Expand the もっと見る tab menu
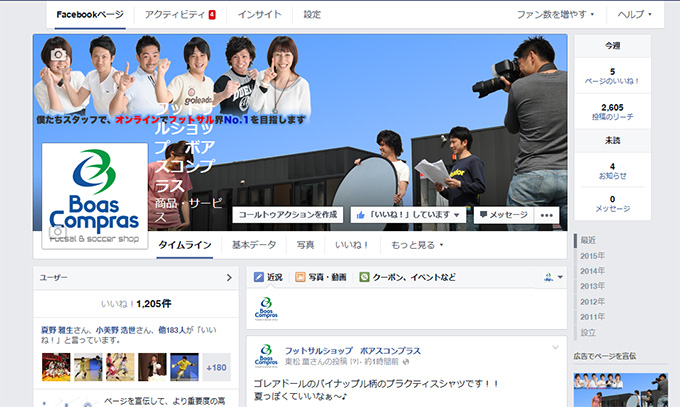This screenshot has height=407, width=680. click(417, 245)
